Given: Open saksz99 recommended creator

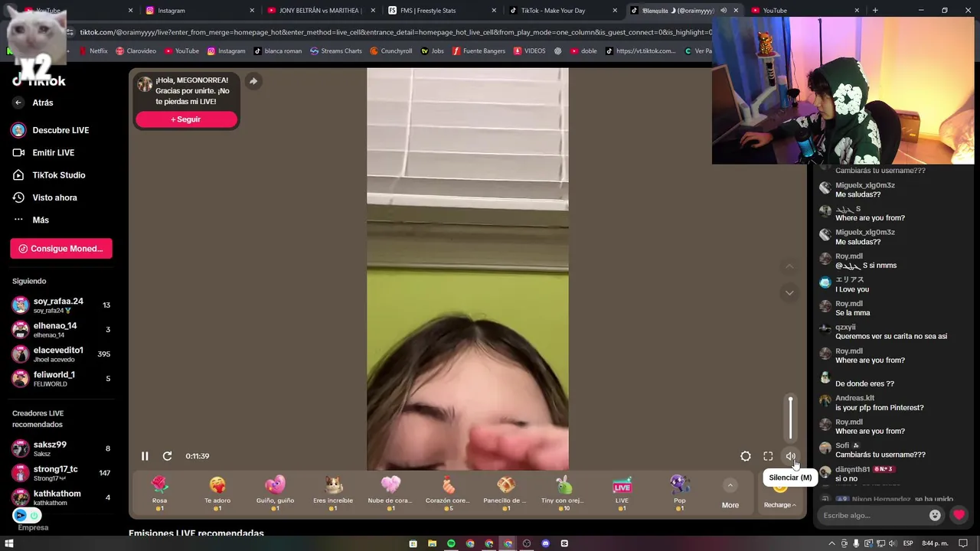Looking at the screenshot, I should (61, 448).
